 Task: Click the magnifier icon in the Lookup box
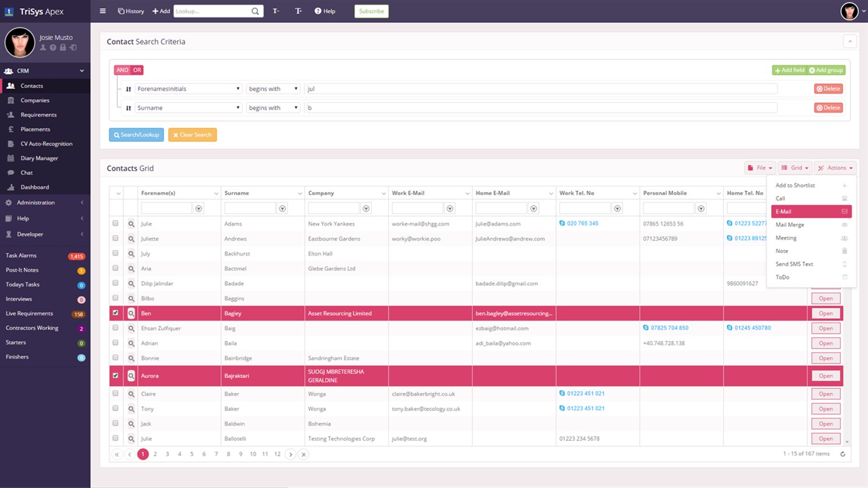254,11
